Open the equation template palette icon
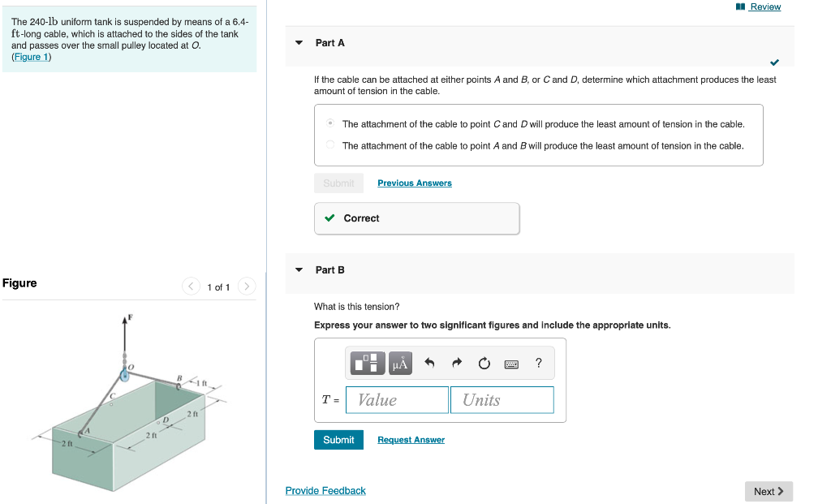The width and height of the screenshot is (831, 504). coord(367,363)
